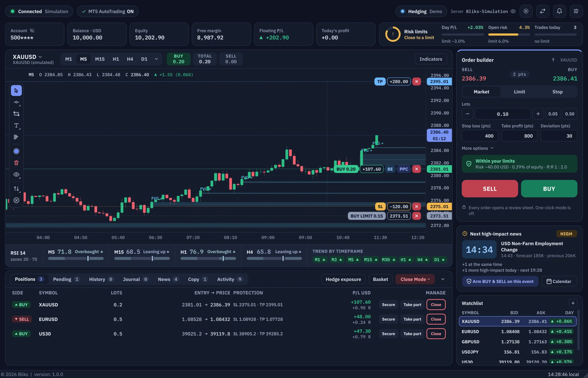Select the cursor pointer tool
Viewport: 588px width, 378px height.
point(16,91)
